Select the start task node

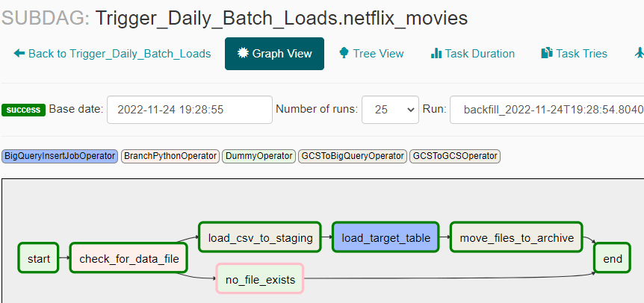click(38, 259)
